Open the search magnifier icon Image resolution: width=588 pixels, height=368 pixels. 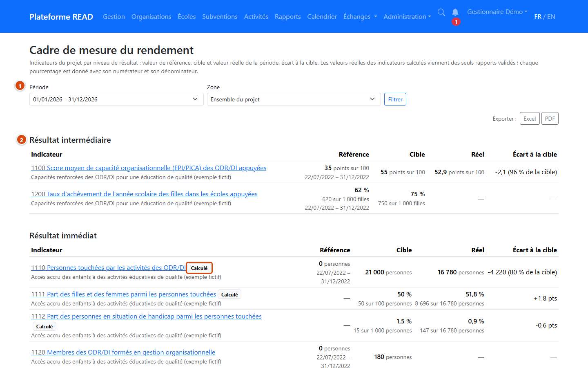click(441, 13)
